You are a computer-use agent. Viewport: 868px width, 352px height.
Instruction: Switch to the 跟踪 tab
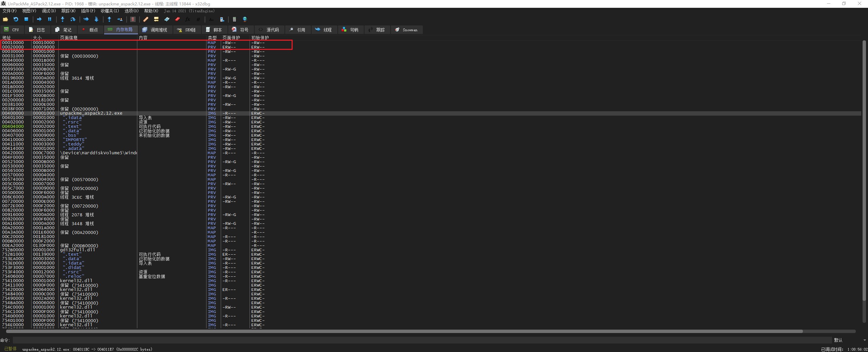(377, 30)
